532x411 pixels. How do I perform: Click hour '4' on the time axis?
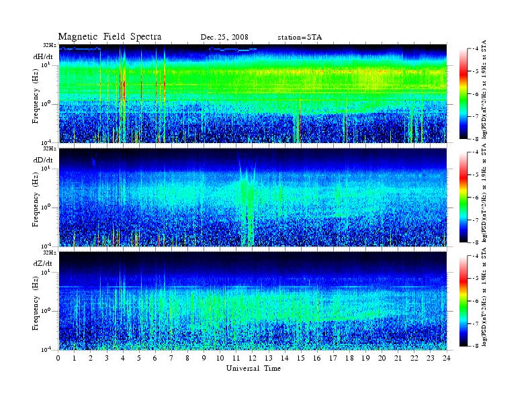123,359
